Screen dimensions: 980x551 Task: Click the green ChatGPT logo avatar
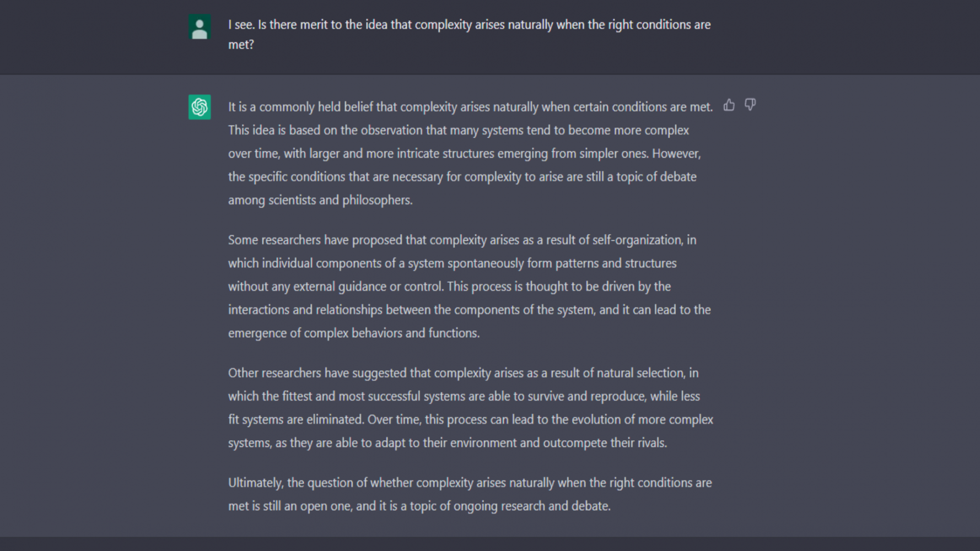tap(200, 107)
